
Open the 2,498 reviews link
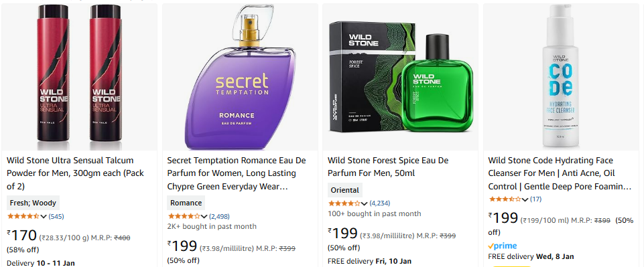coord(219,216)
